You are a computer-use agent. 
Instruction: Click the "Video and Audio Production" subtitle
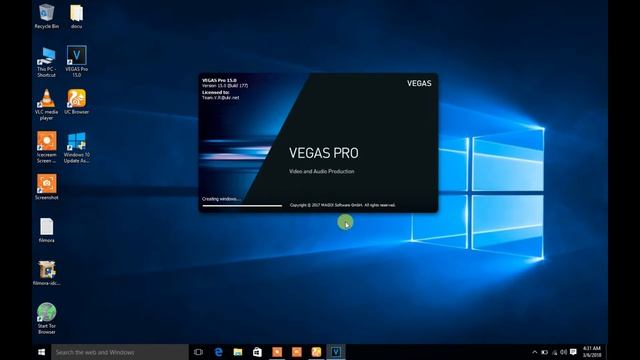pyautogui.click(x=322, y=171)
